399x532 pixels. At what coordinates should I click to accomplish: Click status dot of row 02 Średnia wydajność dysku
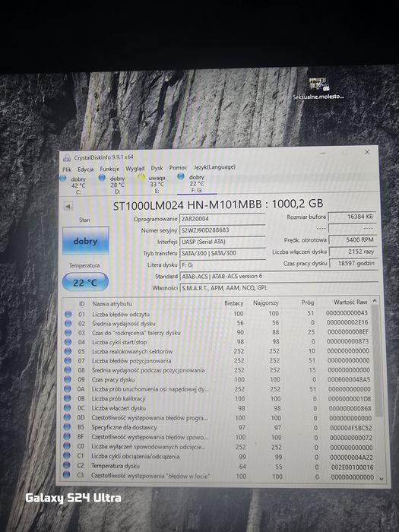coord(68,323)
